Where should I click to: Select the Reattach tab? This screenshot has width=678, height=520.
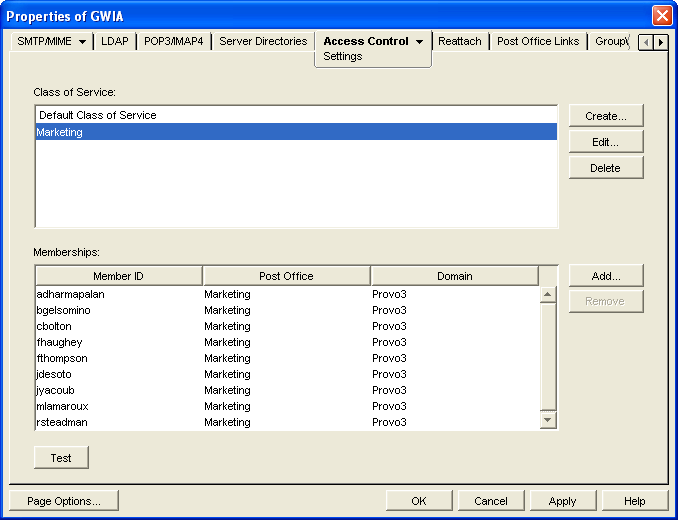tap(460, 42)
